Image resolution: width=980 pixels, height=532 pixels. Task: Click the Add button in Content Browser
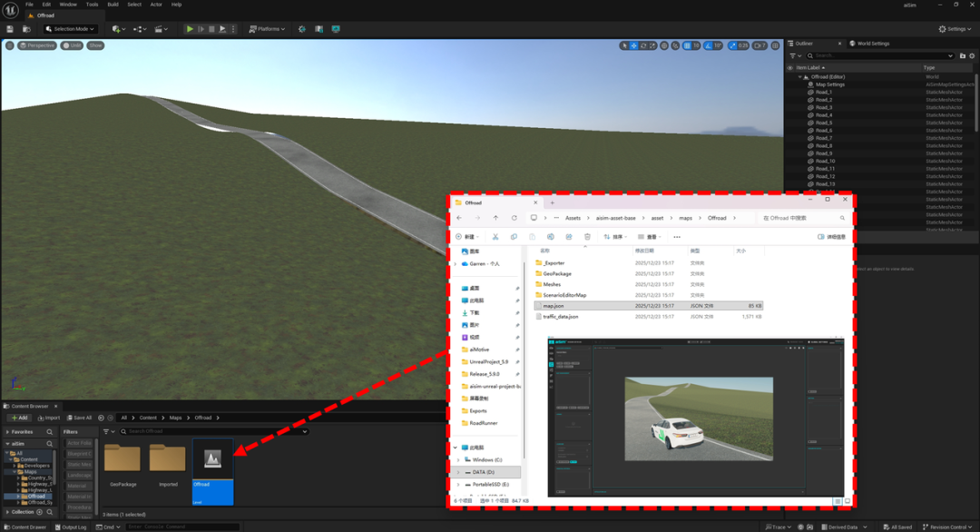tap(18, 418)
